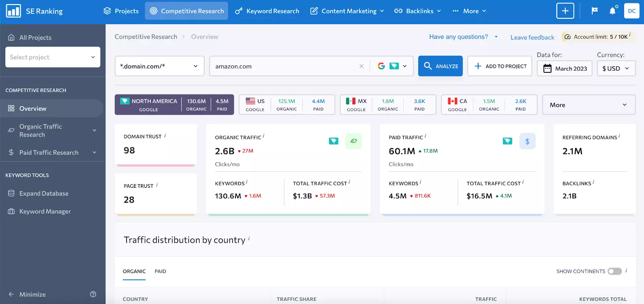
Task: Click the Account limit gauge icon
Action: pos(568,37)
